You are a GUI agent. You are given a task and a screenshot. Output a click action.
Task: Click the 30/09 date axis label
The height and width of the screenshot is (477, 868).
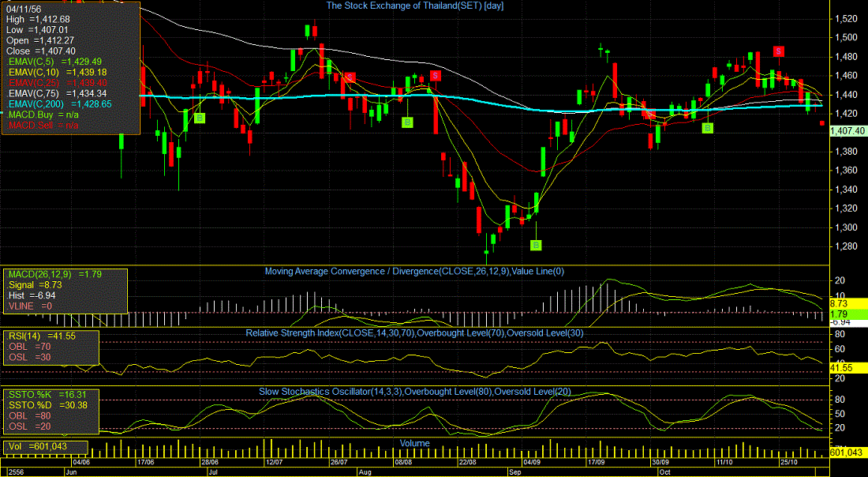click(661, 461)
